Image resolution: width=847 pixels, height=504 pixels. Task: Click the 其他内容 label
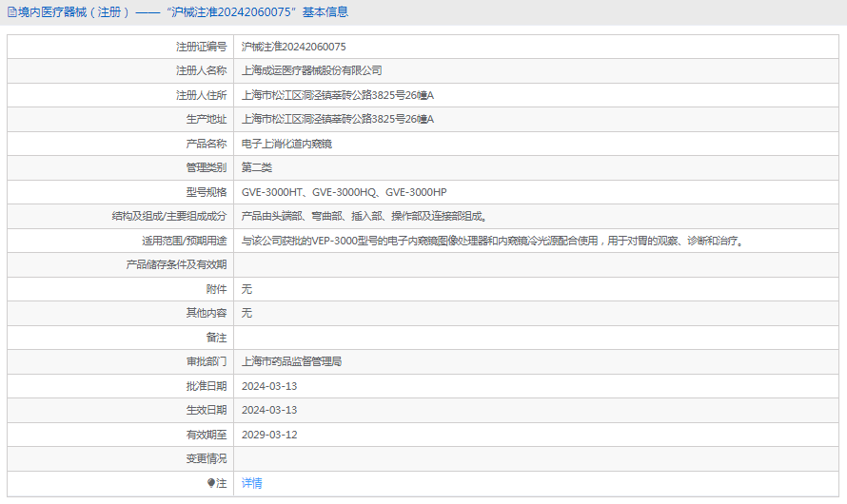click(x=207, y=313)
